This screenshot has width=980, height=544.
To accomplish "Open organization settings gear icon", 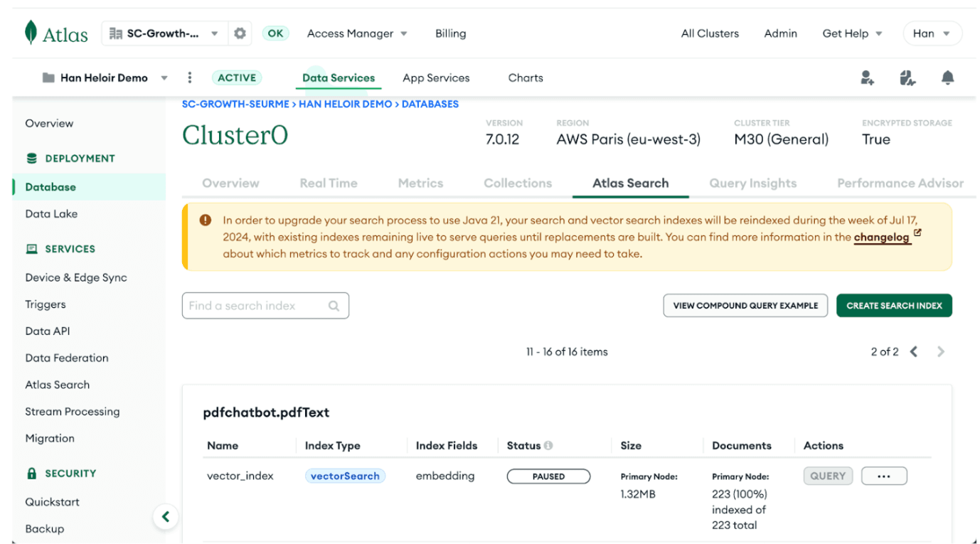I will [240, 33].
